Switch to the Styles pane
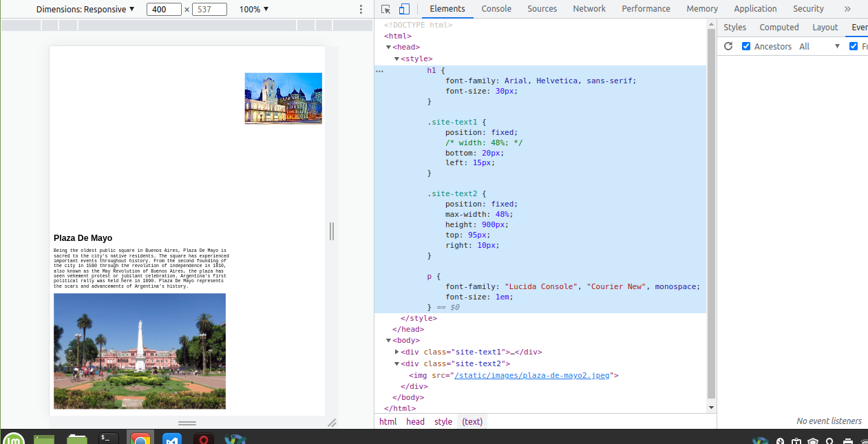The height and width of the screenshot is (444, 868). (735, 28)
